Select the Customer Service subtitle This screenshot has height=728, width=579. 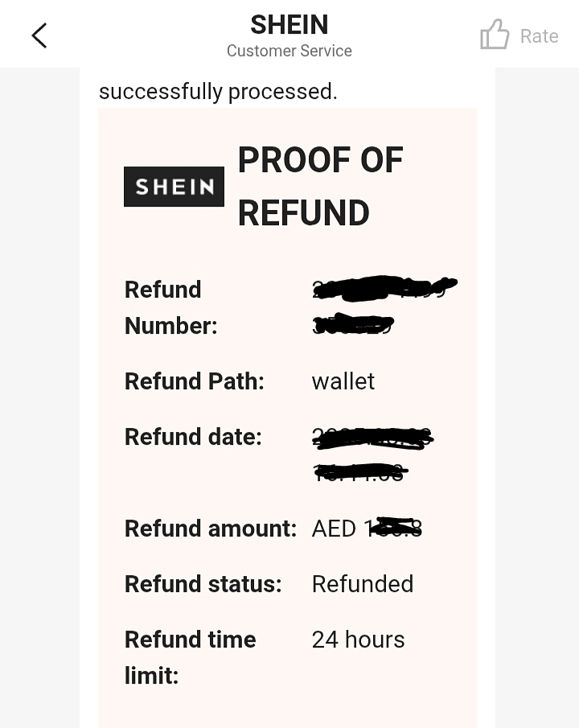(289, 51)
